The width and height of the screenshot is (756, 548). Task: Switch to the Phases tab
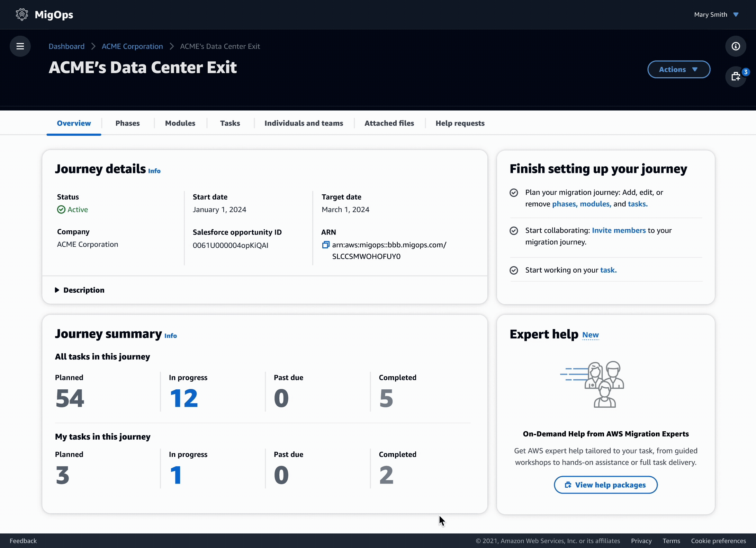tap(127, 123)
